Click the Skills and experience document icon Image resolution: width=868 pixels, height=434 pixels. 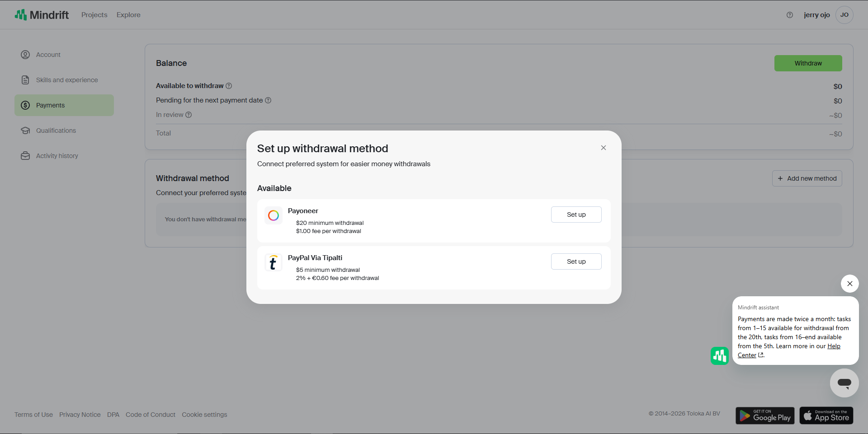click(x=25, y=80)
